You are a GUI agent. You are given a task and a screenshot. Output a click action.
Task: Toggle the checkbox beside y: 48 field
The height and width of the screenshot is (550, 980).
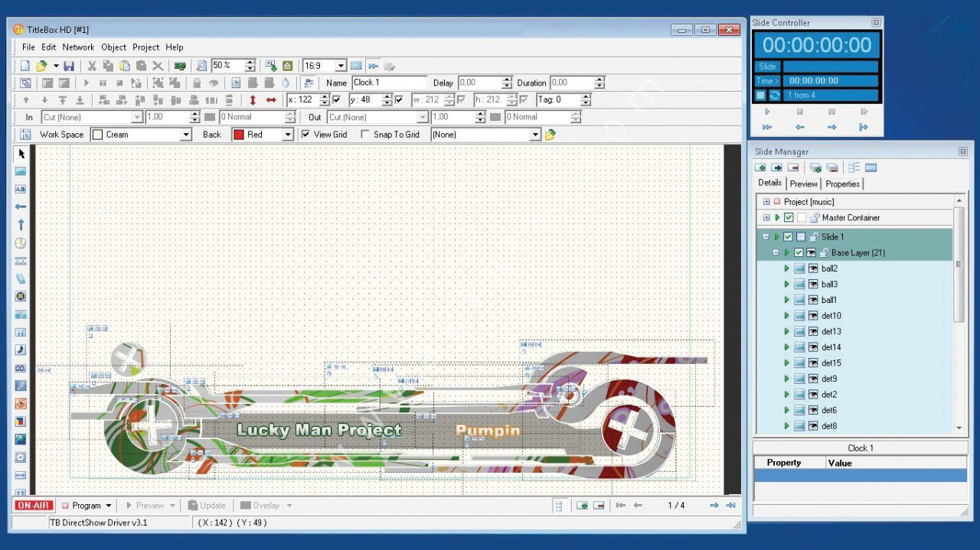[x=399, y=100]
